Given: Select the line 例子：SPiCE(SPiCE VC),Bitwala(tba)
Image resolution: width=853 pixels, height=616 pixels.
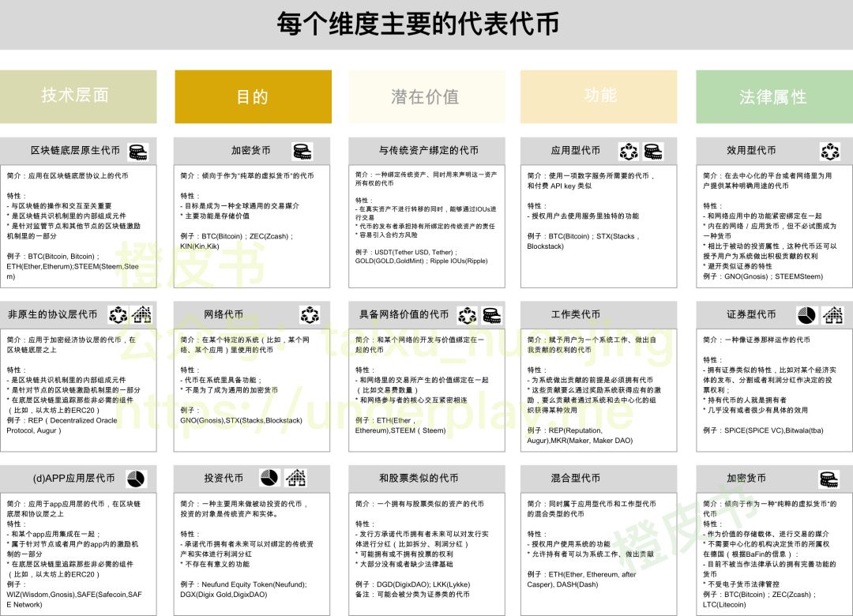Looking at the screenshot, I should click(x=763, y=430).
